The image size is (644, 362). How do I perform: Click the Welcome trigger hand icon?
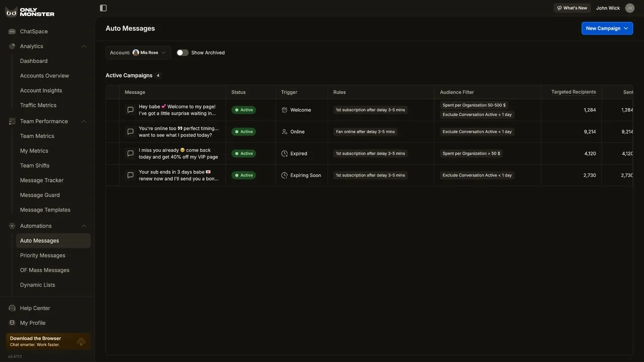pos(284,110)
